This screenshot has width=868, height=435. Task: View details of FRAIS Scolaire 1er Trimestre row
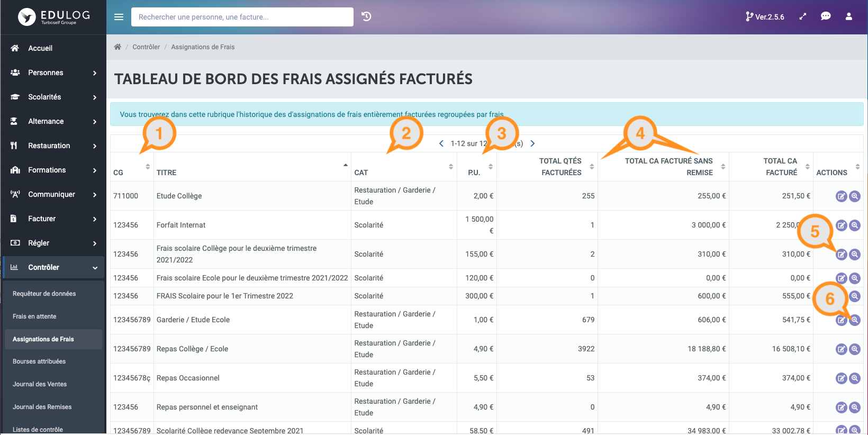(x=855, y=296)
